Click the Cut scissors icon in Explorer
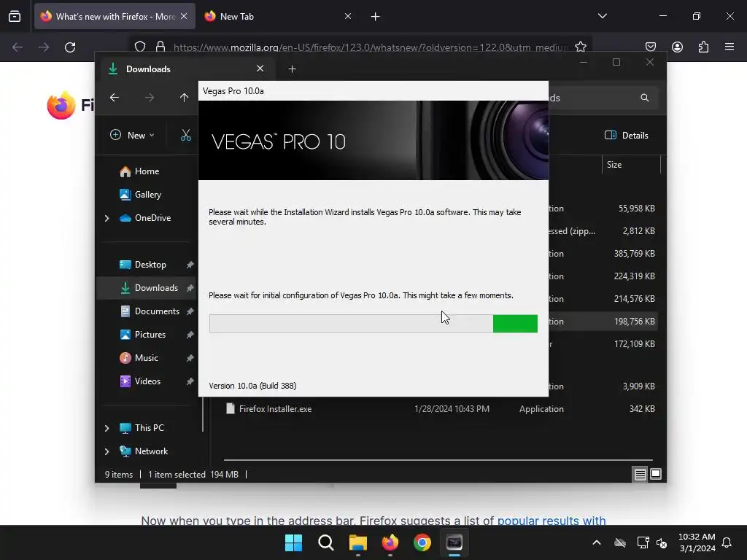 [186, 135]
